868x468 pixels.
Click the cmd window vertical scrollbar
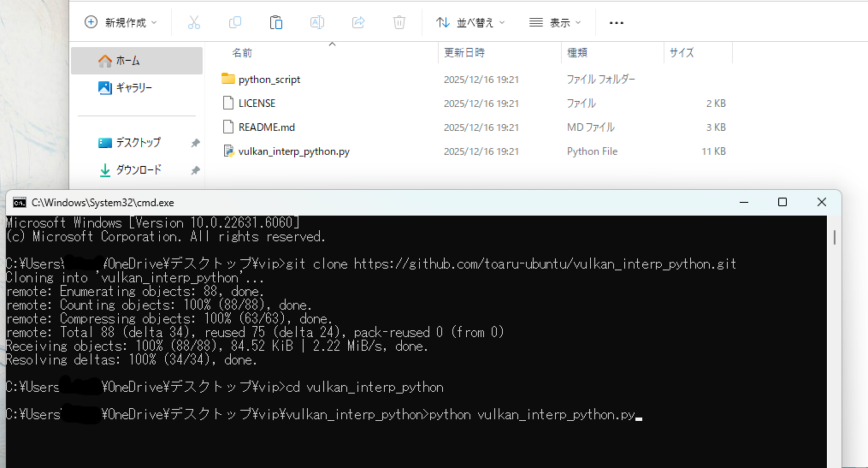[x=835, y=236]
